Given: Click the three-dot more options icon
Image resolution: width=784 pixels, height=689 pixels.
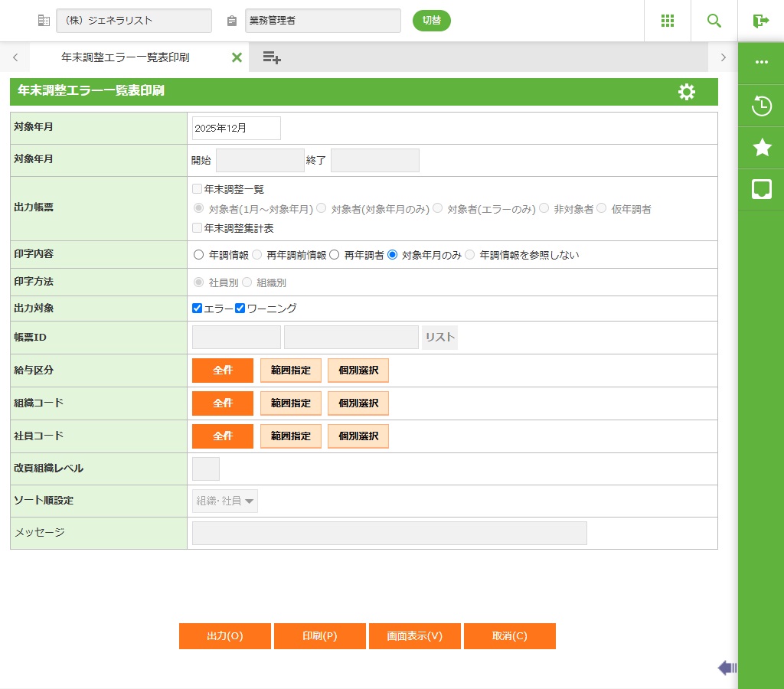Looking at the screenshot, I should click(761, 63).
